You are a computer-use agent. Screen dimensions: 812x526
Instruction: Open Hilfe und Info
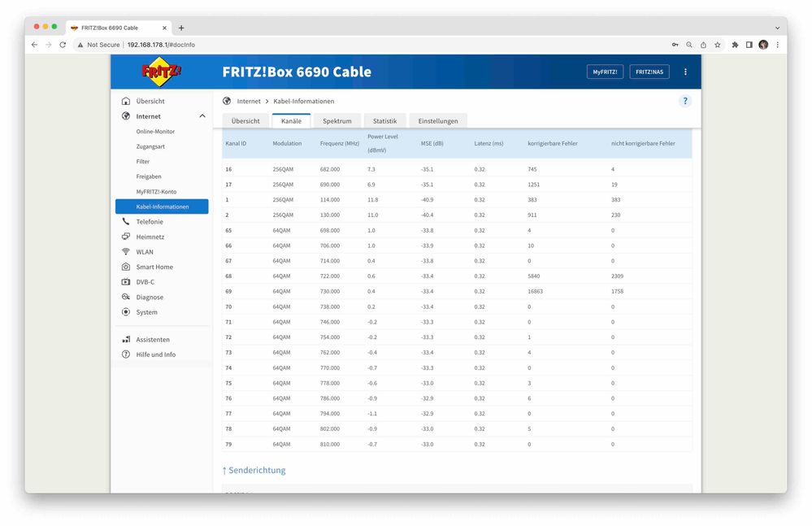pyautogui.click(x=156, y=354)
